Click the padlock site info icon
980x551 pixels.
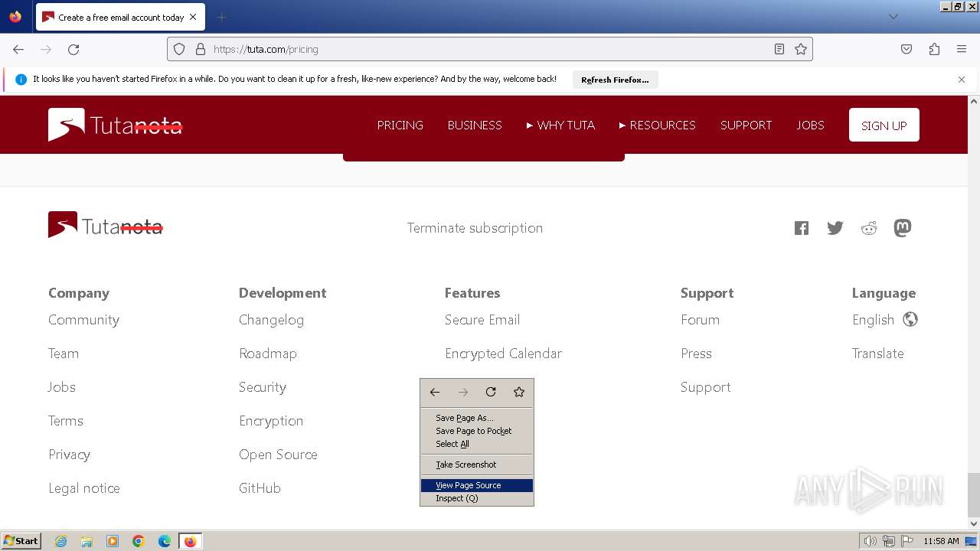tap(201, 49)
